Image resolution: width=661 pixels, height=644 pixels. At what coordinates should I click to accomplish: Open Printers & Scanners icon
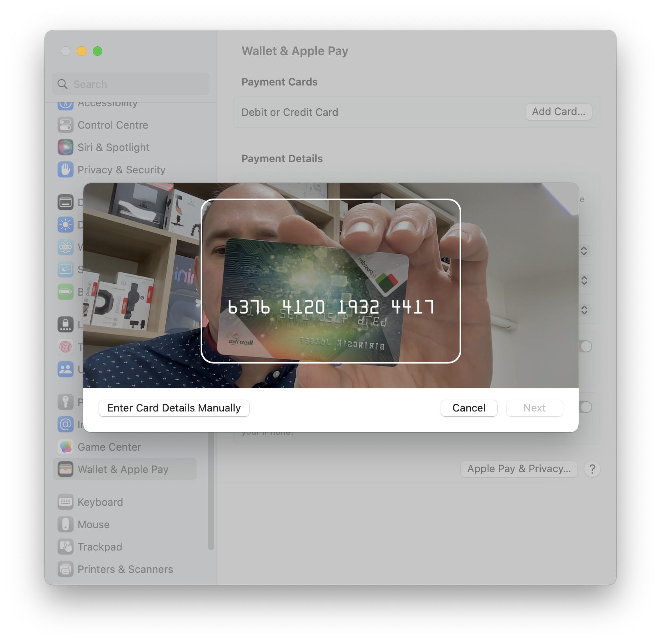(x=66, y=569)
